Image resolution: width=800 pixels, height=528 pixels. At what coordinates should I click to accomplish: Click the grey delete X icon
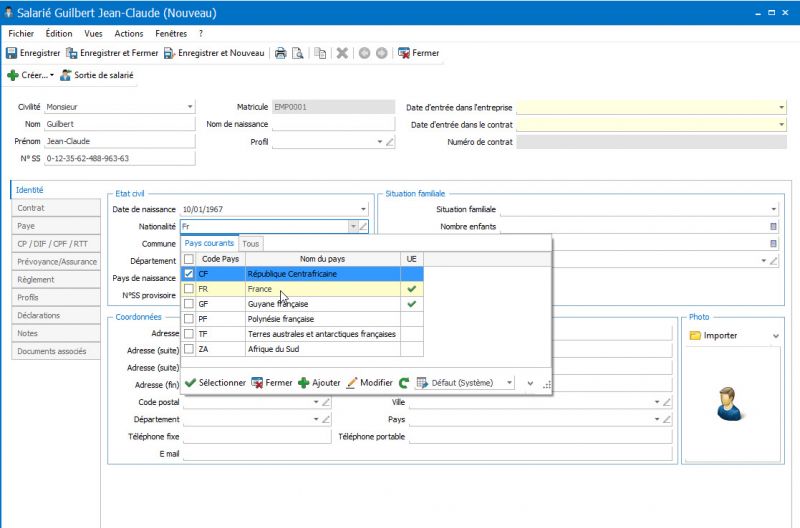[x=342, y=53]
